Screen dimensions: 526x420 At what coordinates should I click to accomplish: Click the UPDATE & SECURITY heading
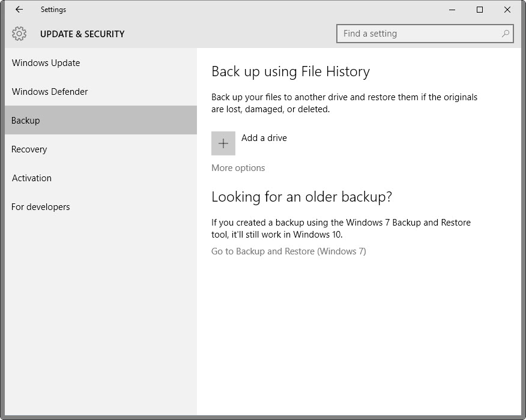tap(82, 34)
